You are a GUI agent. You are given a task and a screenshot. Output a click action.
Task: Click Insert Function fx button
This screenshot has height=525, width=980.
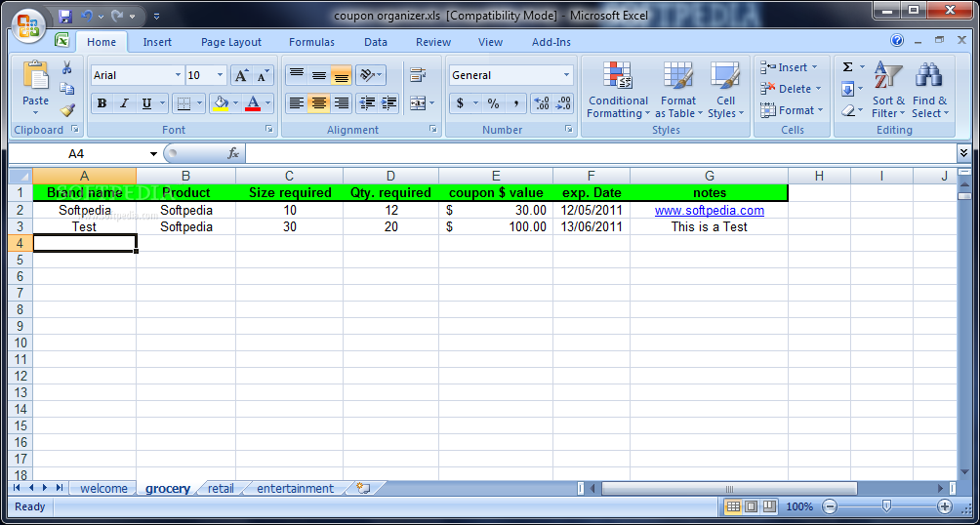coord(233,153)
